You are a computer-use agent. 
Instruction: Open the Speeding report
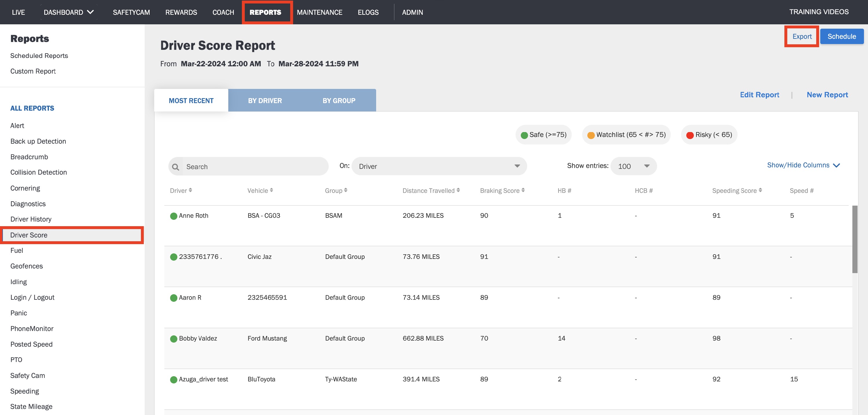[25, 391]
